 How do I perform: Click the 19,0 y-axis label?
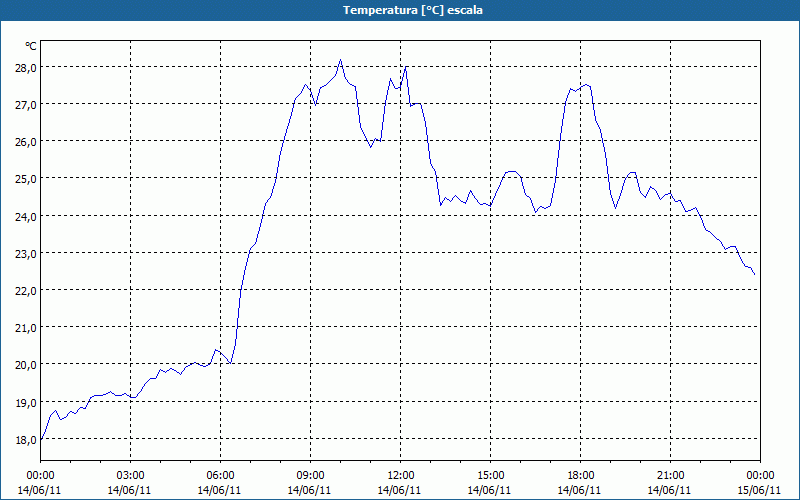pos(25,403)
